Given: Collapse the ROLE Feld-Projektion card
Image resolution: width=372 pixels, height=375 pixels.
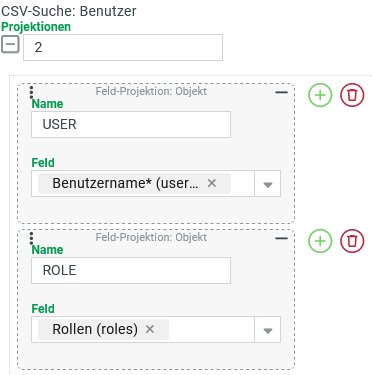Looking at the screenshot, I should coord(281,238).
